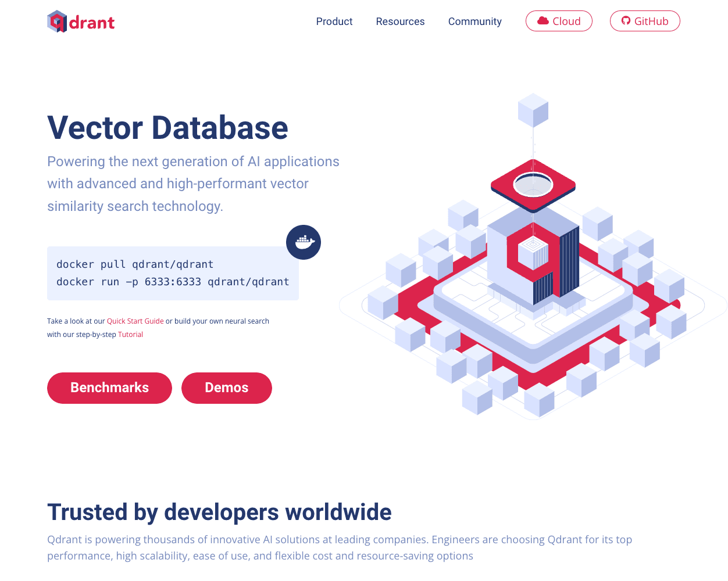Click the isometric Qdrant database illustration
The height and width of the screenshot is (581, 728).
point(532,256)
